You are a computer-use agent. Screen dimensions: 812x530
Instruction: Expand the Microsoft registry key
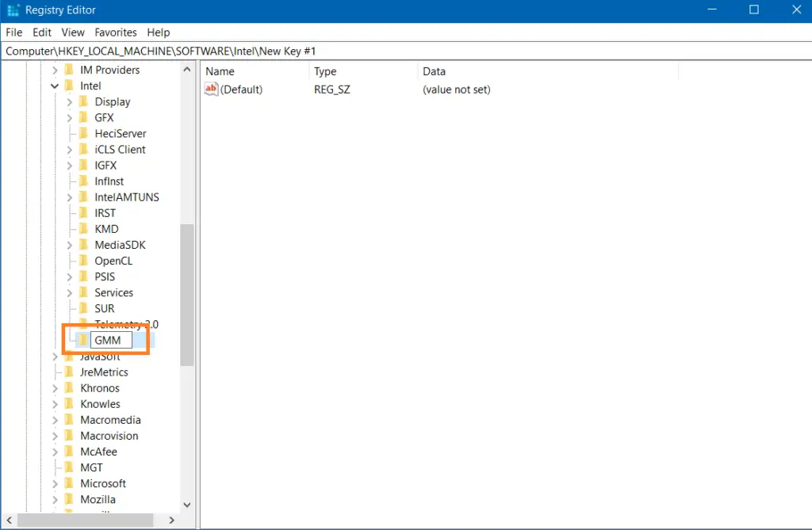tap(55, 483)
